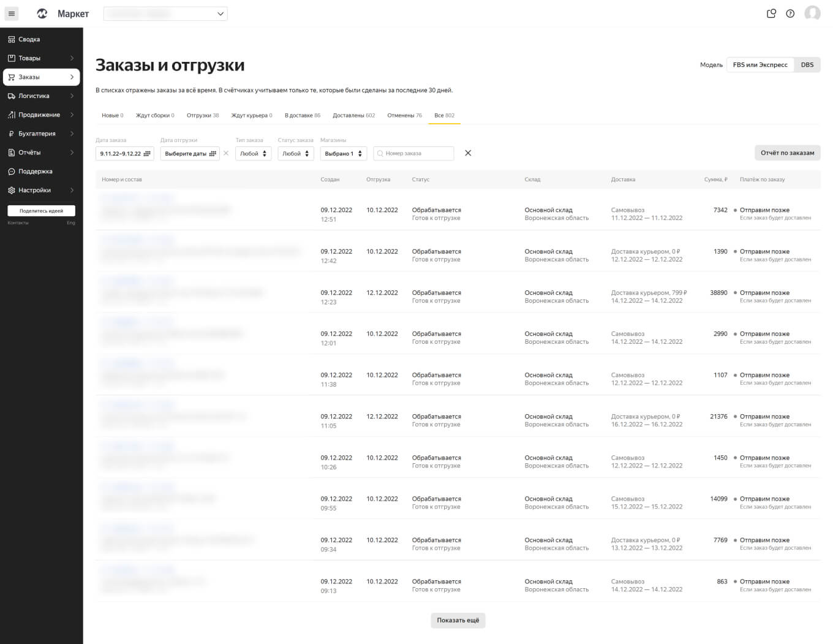Expand the Отчёты submenu chevron
This screenshot has height=644, width=833.
[x=72, y=153]
